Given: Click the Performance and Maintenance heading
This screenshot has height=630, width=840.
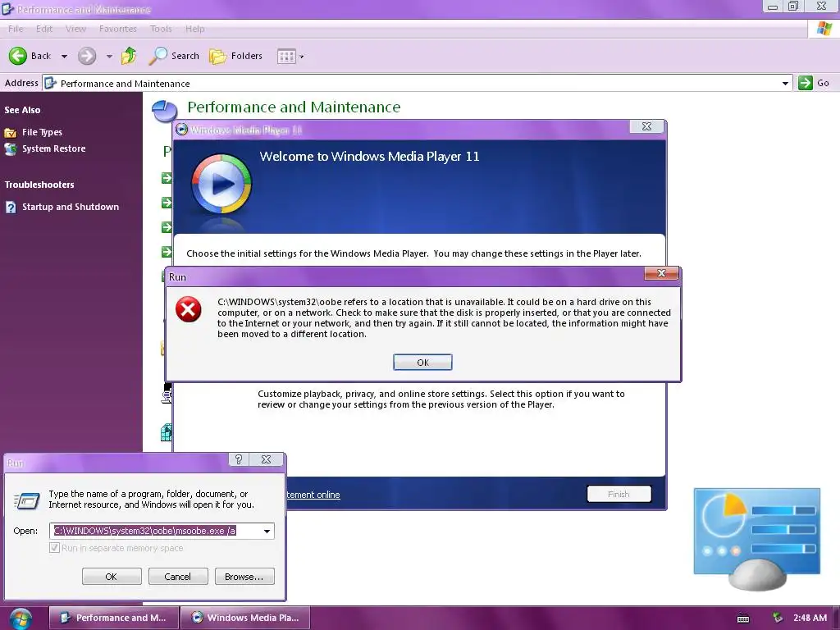Looking at the screenshot, I should (294, 107).
